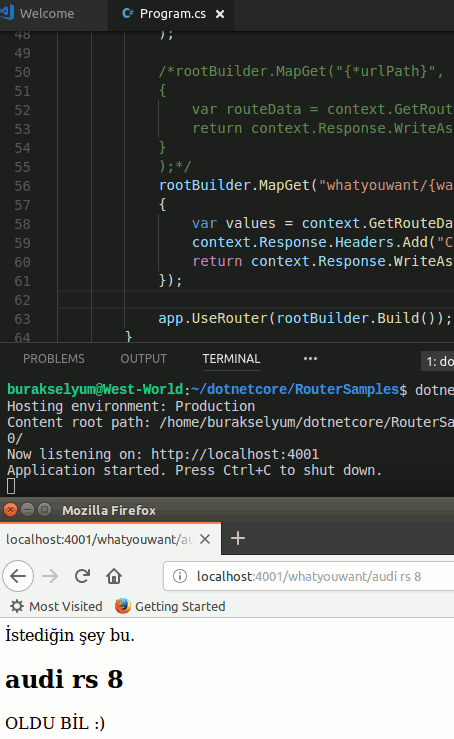This screenshot has width=454, height=739.
Task: Click the 'Now listening on' terminal line
Action: (163, 454)
